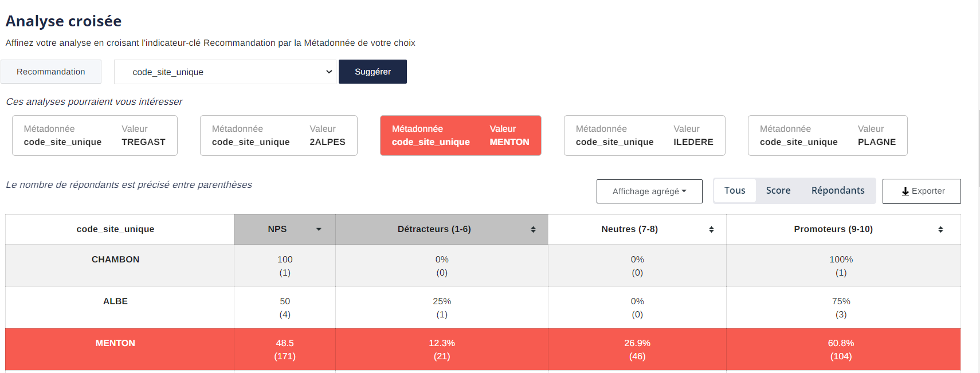Open the code_site_unique metadata dropdown
The width and height of the screenshot is (980, 373).
click(x=225, y=72)
